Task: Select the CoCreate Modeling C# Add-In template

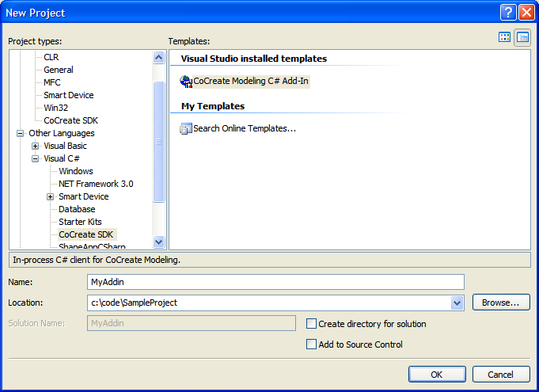Action: pyautogui.click(x=251, y=82)
